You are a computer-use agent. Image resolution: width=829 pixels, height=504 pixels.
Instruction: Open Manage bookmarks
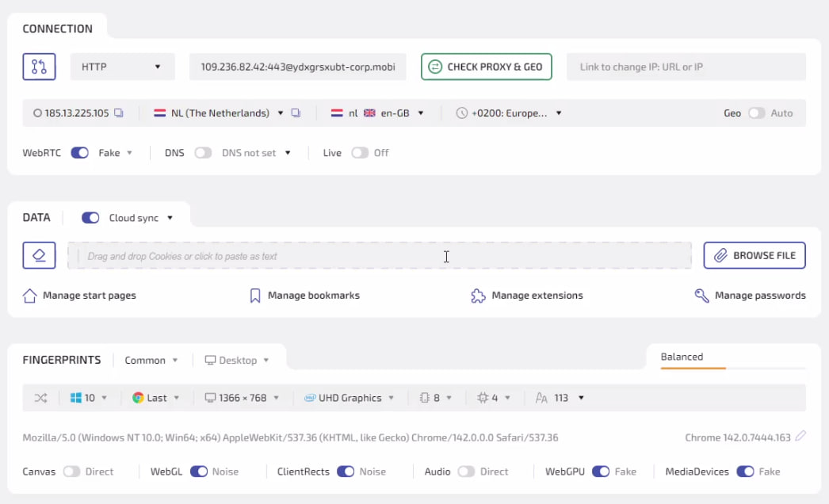coord(304,296)
